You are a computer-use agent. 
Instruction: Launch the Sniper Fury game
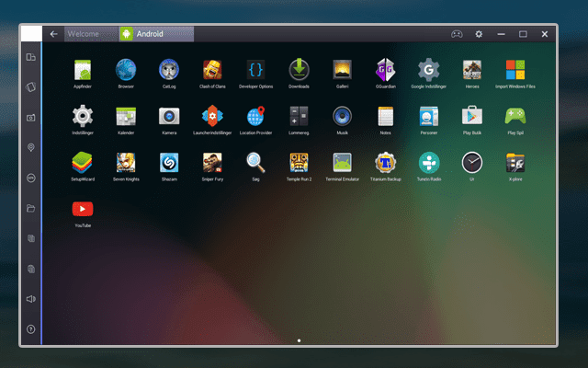(x=212, y=163)
